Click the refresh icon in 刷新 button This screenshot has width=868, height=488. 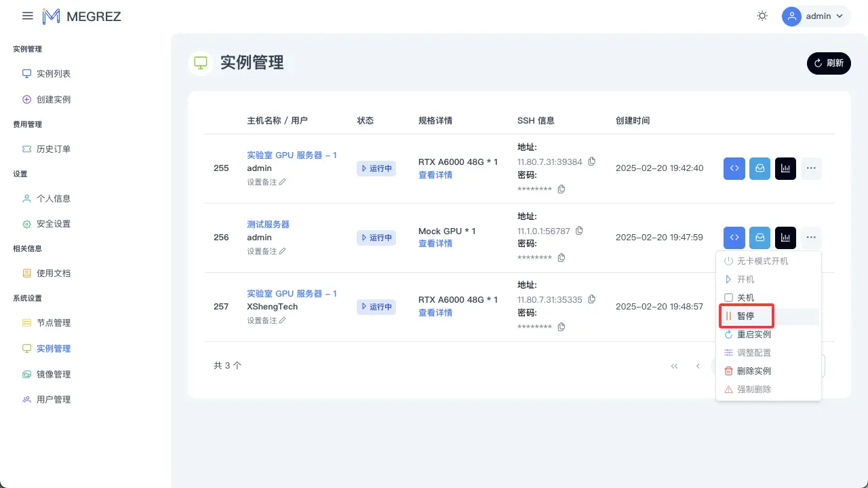click(818, 63)
